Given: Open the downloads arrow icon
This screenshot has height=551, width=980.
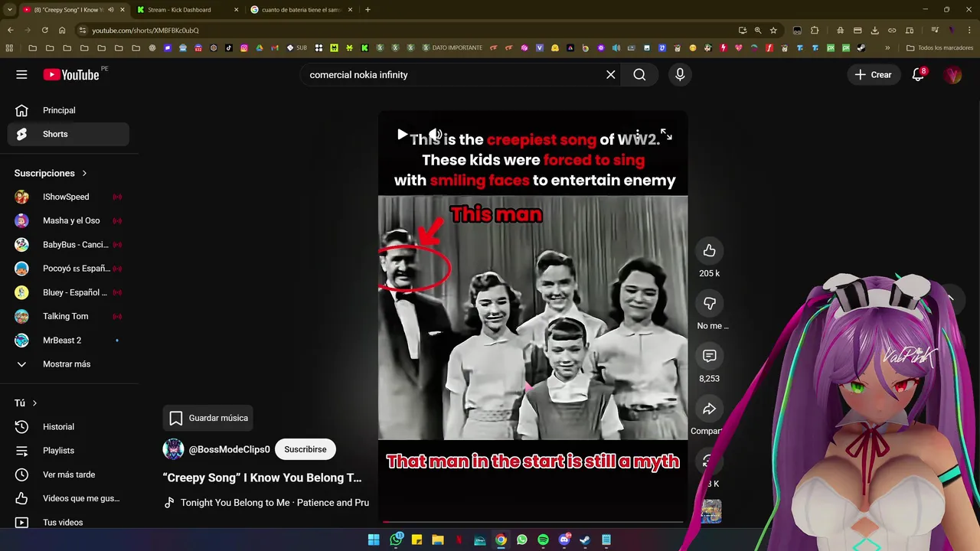Looking at the screenshot, I should [x=875, y=30].
